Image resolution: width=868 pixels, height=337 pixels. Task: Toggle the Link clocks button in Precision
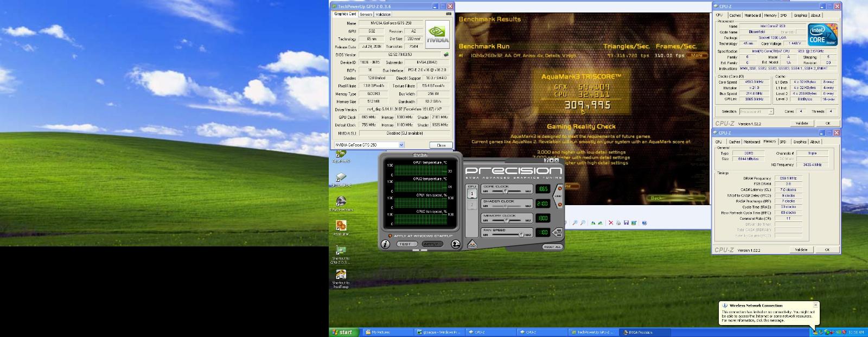click(x=559, y=196)
